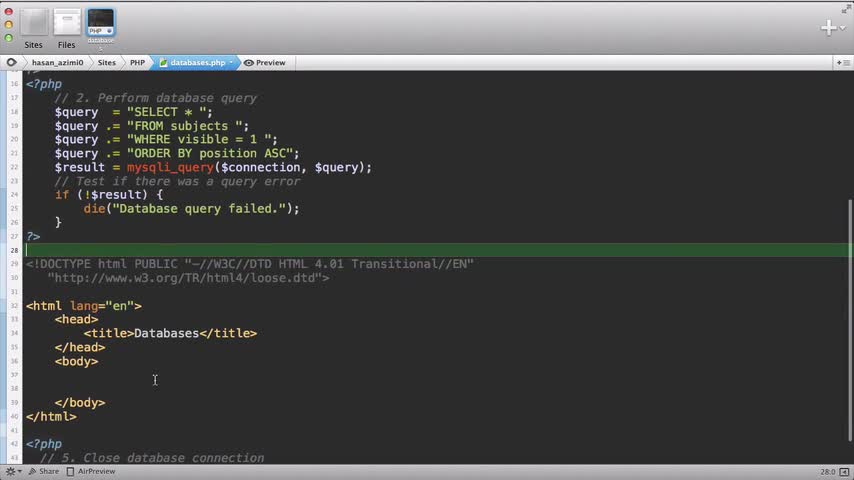Click line number 28 in the gutter
854x480 pixels.
pos(14,250)
